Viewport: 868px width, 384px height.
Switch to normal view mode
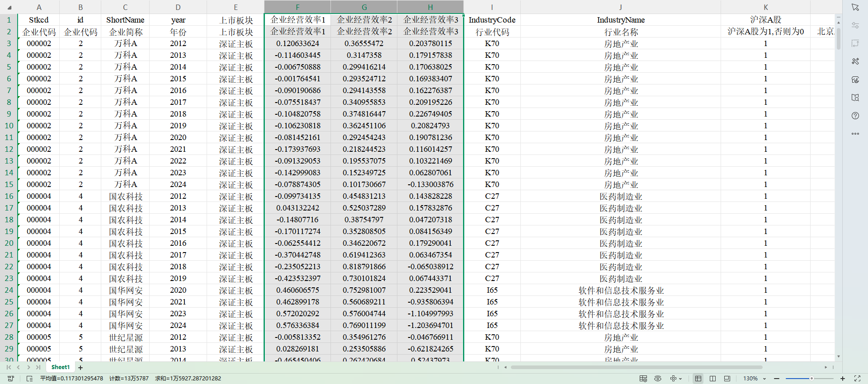tap(698, 379)
